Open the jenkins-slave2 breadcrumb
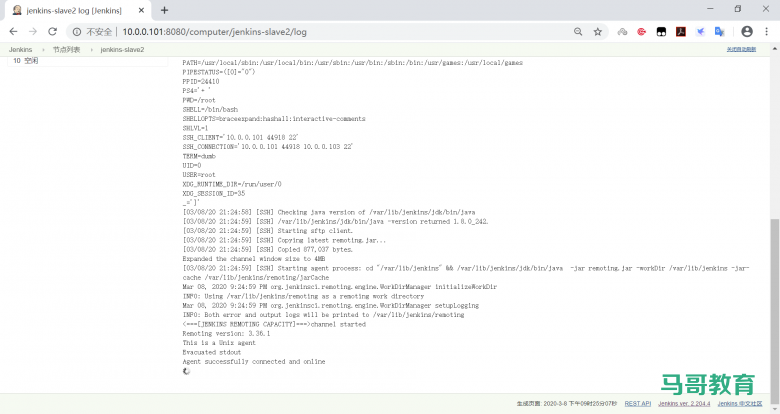This screenshot has height=414, width=780. pyautogui.click(x=122, y=49)
